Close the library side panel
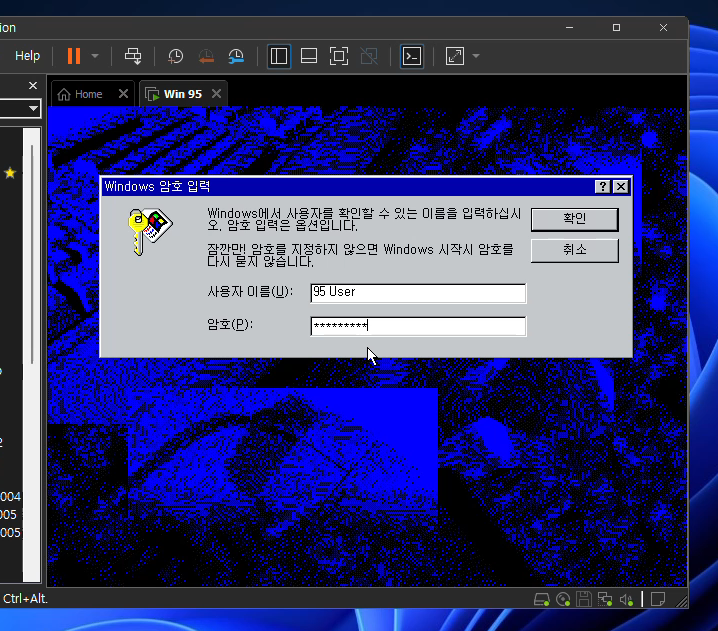Viewport: 718px width, 631px height. 33,86
